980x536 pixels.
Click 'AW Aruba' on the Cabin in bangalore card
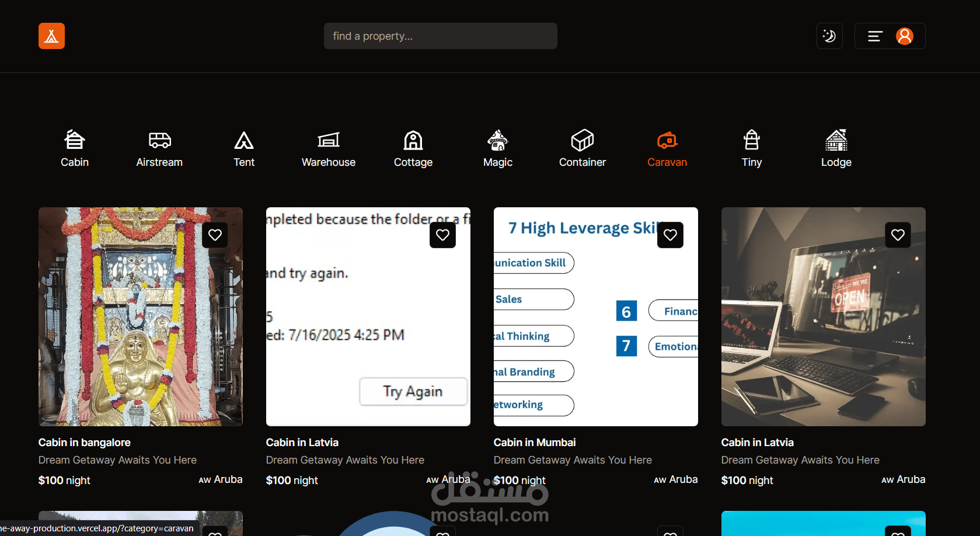click(221, 479)
